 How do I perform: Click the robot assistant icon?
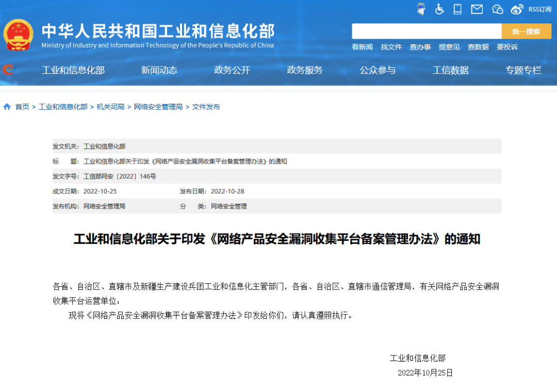[x=421, y=9]
